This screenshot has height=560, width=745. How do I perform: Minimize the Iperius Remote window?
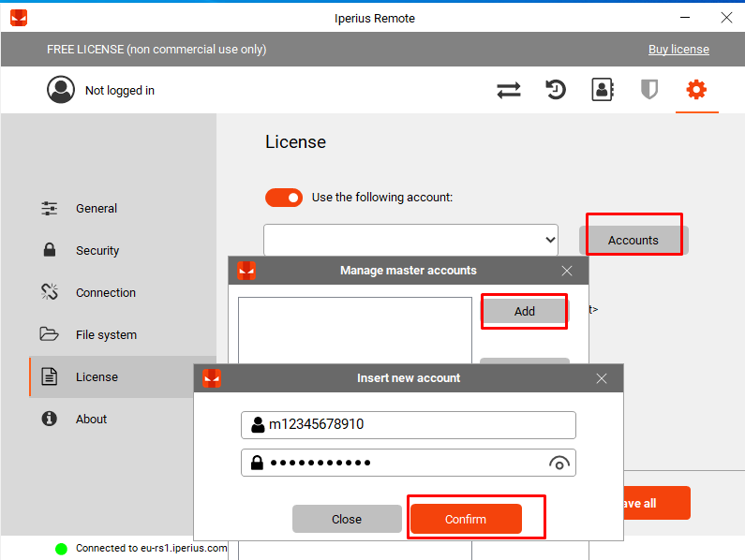(685, 18)
